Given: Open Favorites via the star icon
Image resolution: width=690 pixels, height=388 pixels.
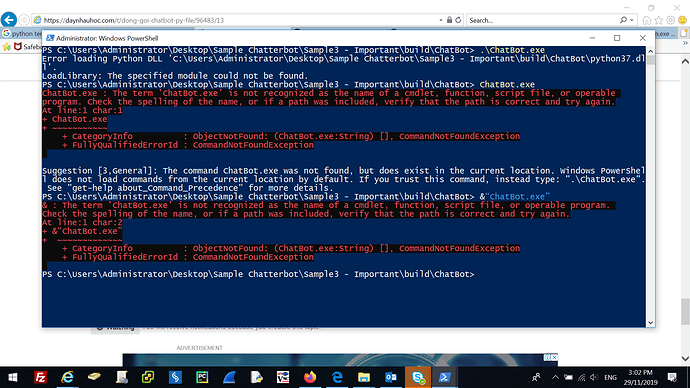Looking at the screenshot, I should pyautogui.click(x=658, y=20).
